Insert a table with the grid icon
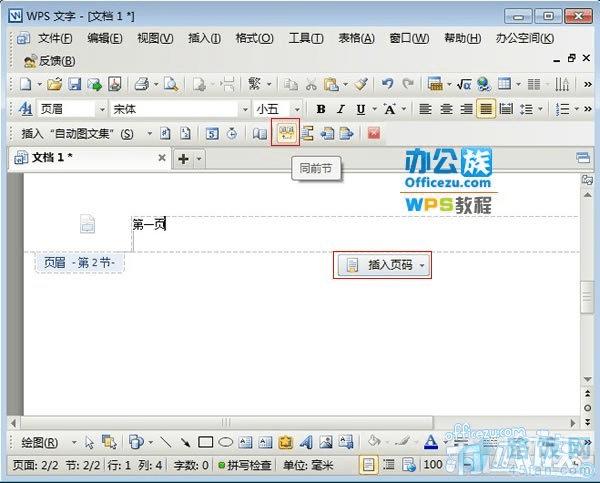Screen dimensions: 600x483 point(504,84)
